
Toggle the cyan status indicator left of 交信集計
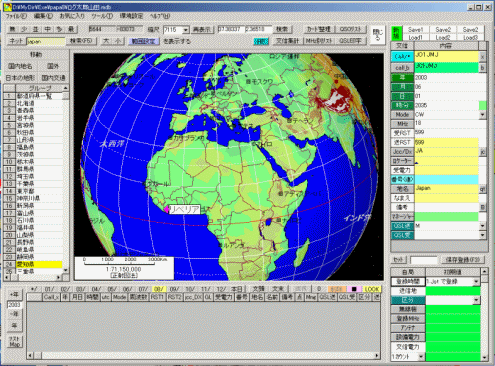point(261,41)
